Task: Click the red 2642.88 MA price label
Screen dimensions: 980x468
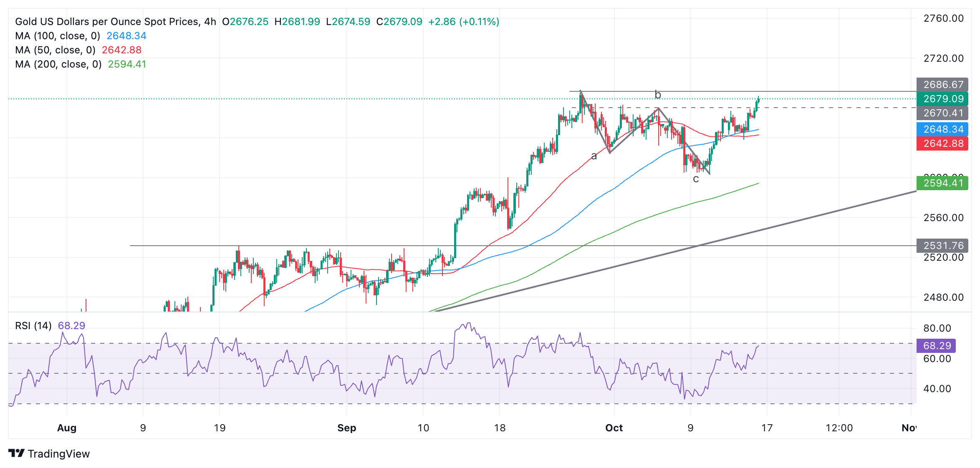Action: click(942, 143)
